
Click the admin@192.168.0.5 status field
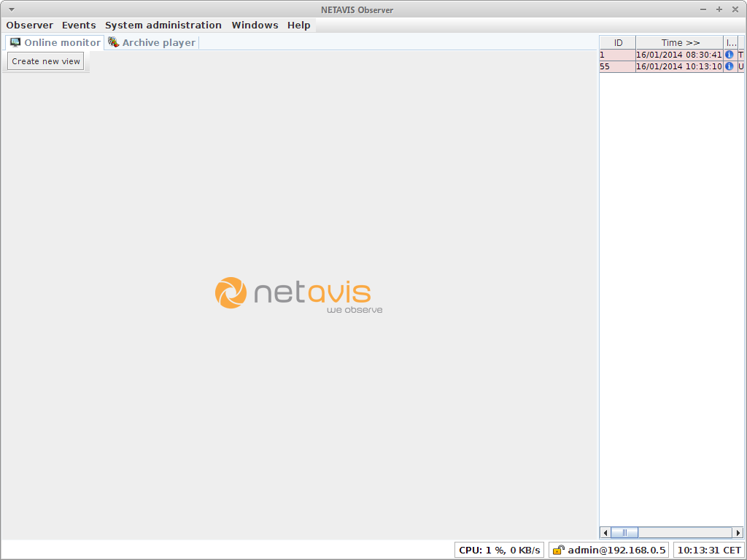coord(609,550)
